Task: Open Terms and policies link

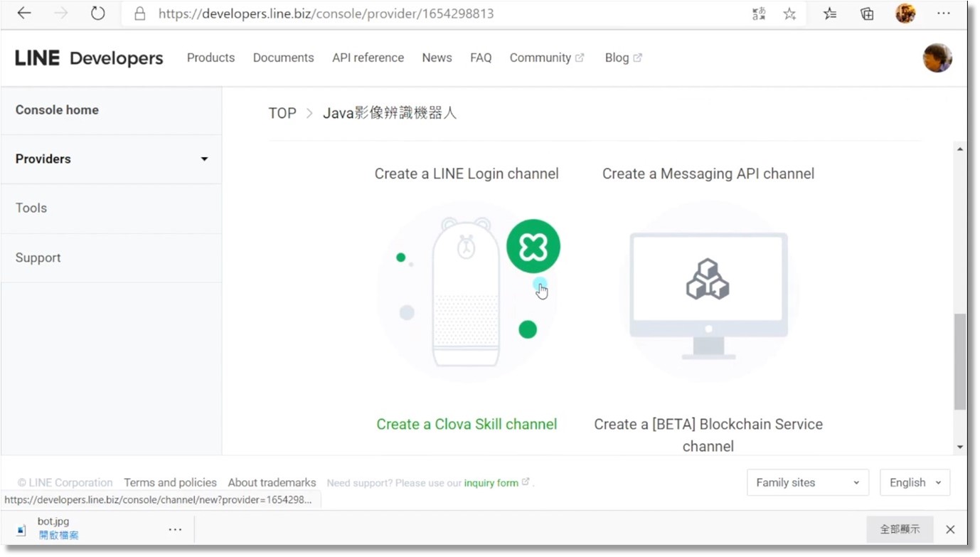Action: 170,482
